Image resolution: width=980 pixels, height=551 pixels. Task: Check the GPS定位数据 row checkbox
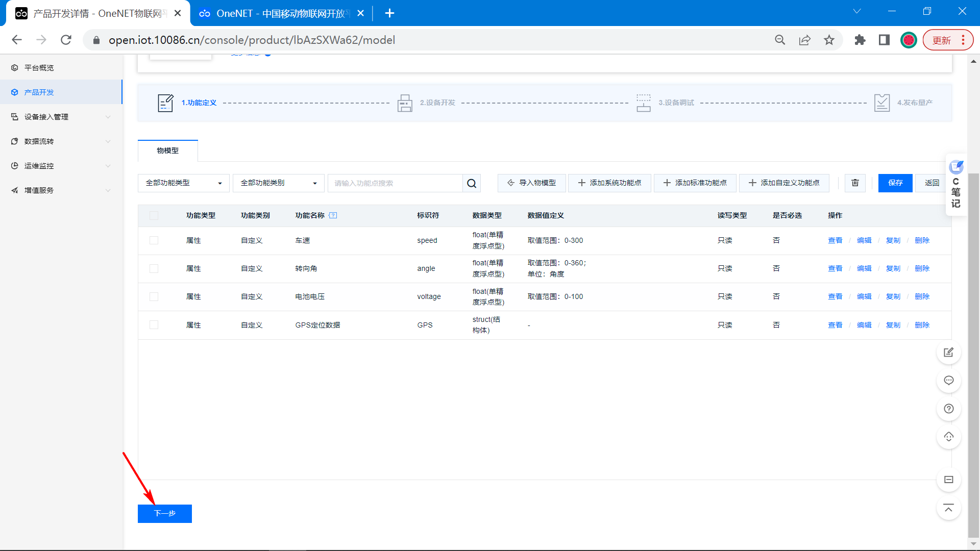pyautogui.click(x=154, y=325)
